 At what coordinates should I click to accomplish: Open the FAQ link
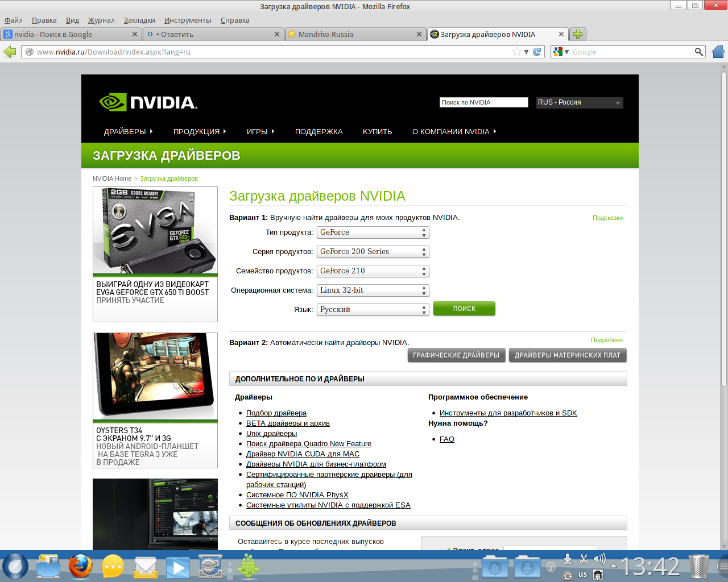point(447,439)
